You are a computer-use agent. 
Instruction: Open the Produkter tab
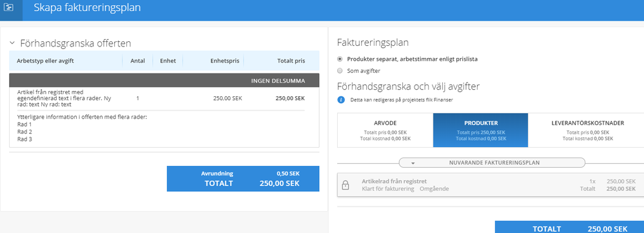coord(480,130)
